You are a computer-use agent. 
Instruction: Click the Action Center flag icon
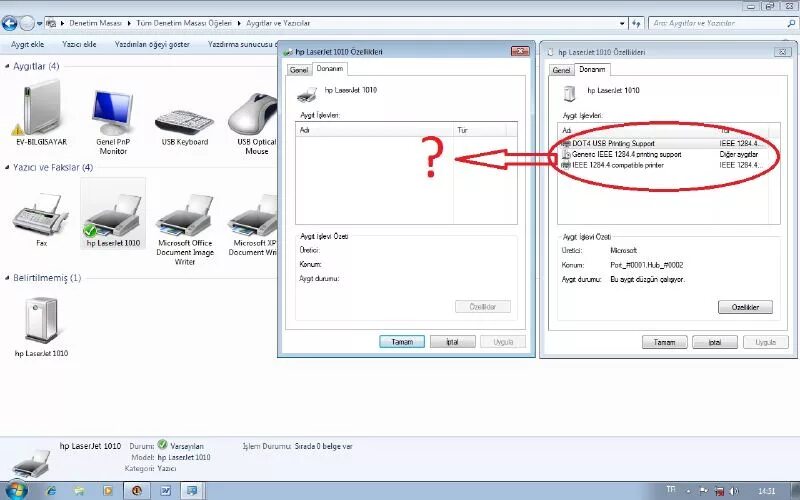click(x=704, y=491)
